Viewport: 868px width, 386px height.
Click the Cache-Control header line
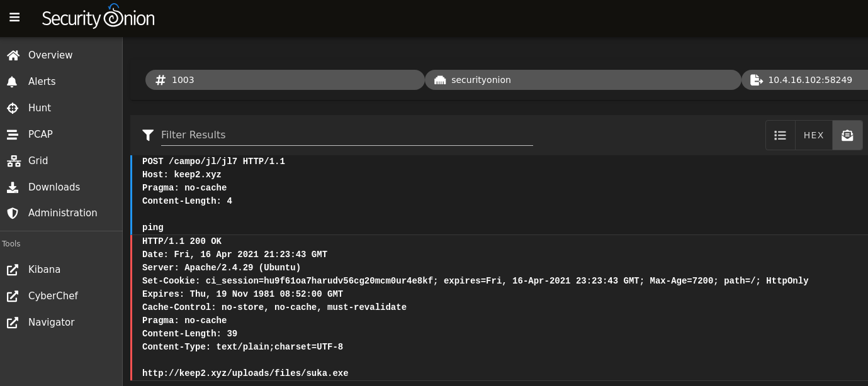[x=274, y=307]
